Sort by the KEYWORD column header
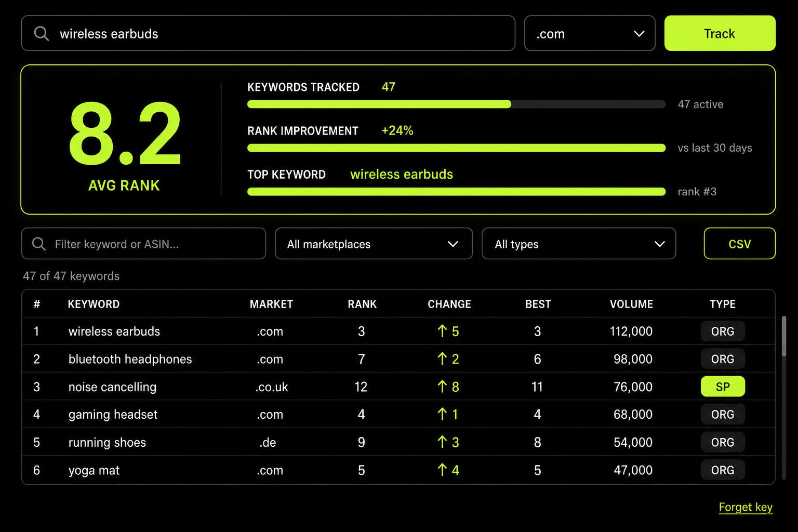798x532 pixels. coord(94,304)
